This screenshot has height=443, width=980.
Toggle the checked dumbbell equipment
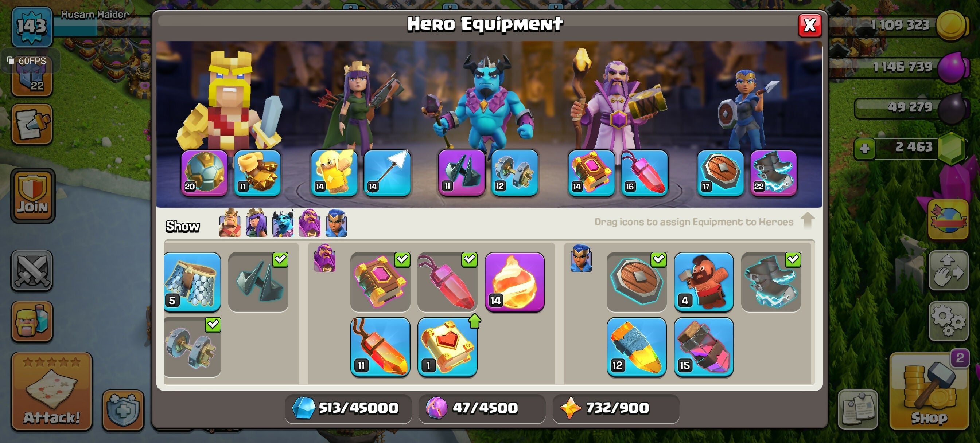point(192,347)
